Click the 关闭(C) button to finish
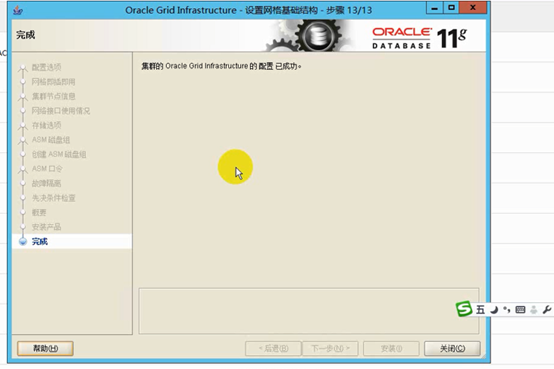This screenshot has height=369, width=554. click(x=452, y=348)
